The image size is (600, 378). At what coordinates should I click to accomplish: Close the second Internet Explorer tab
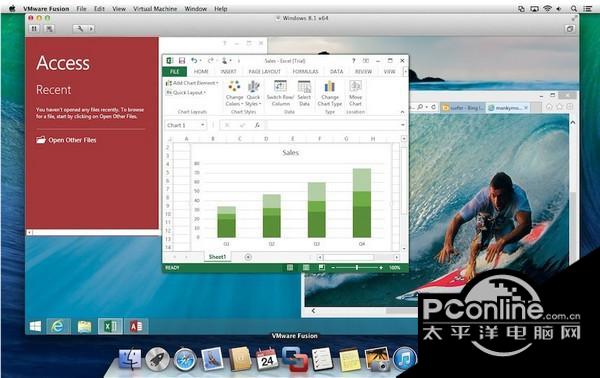point(526,108)
